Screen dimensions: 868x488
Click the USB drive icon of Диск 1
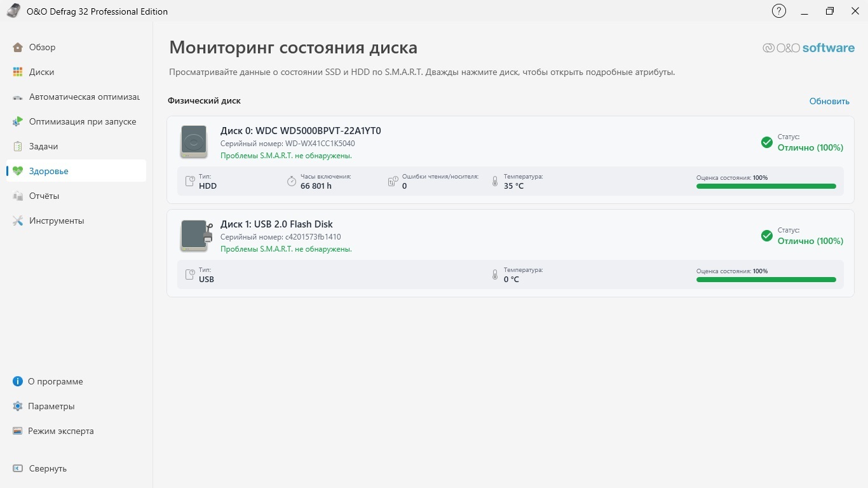click(x=196, y=235)
